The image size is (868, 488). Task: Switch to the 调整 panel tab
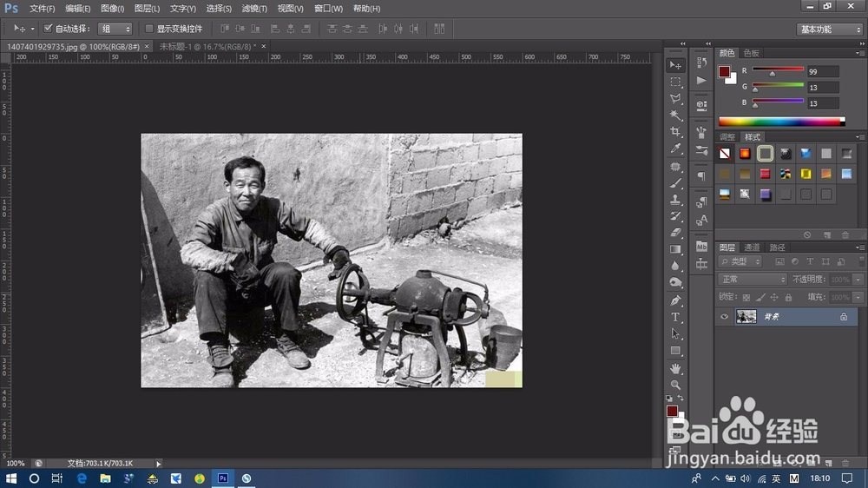point(727,137)
